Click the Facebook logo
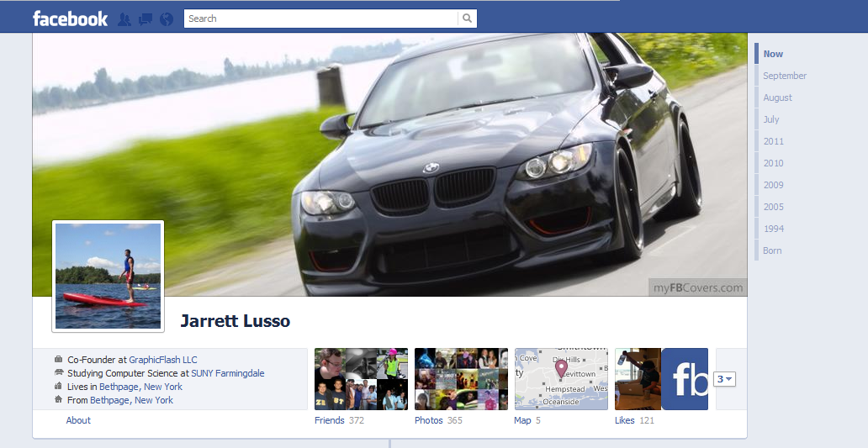 70,18
